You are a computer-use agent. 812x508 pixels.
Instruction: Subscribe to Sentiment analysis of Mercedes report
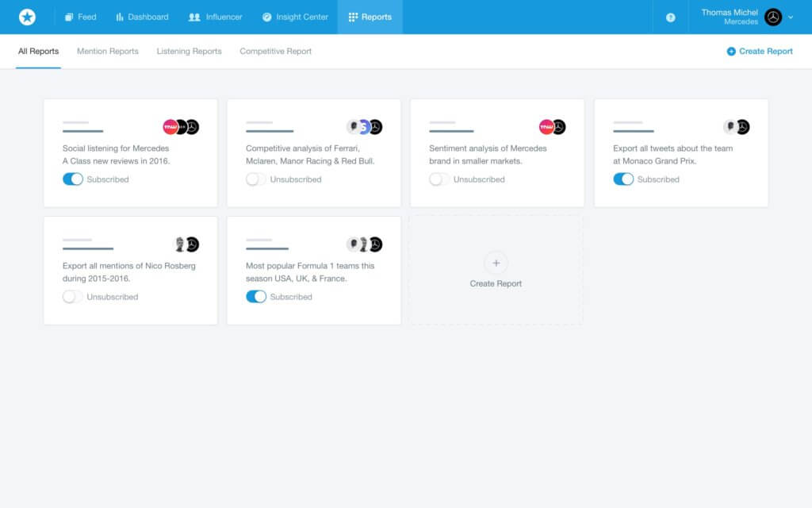[439, 179]
